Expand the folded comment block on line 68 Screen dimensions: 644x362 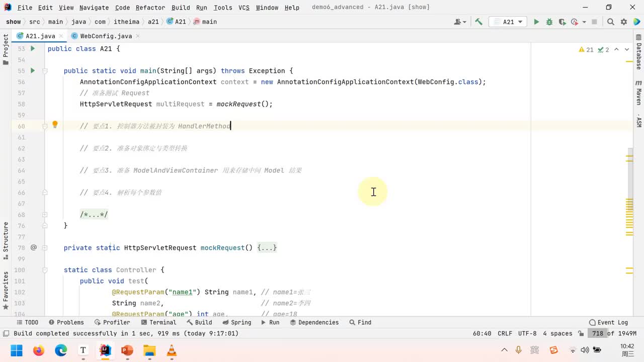click(94, 215)
